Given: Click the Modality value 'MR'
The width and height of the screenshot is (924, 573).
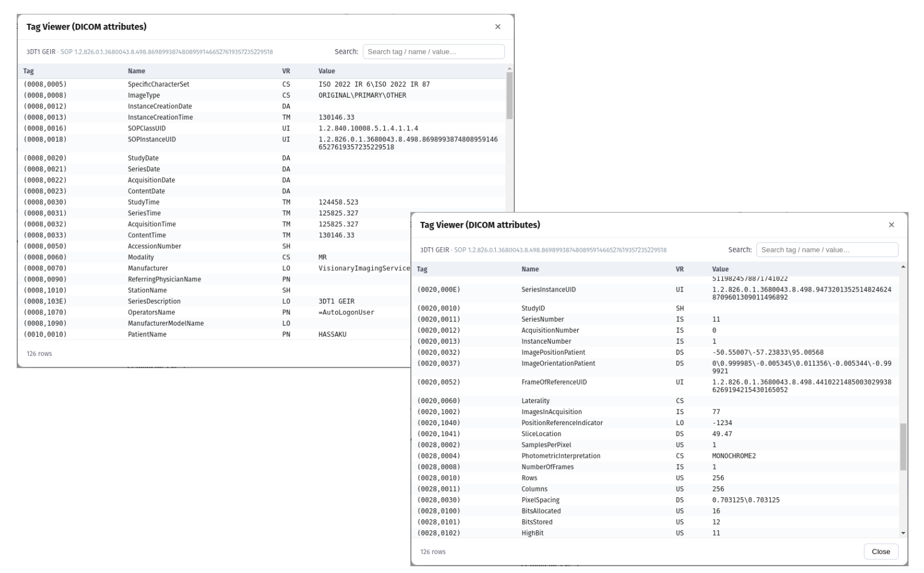Looking at the screenshot, I should [322, 257].
